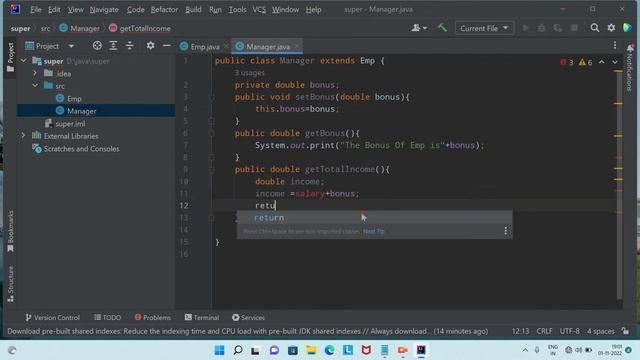Click the 12:13 line column indicator
Image resolution: width=640 pixels, height=360 pixels.
click(520, 331)
